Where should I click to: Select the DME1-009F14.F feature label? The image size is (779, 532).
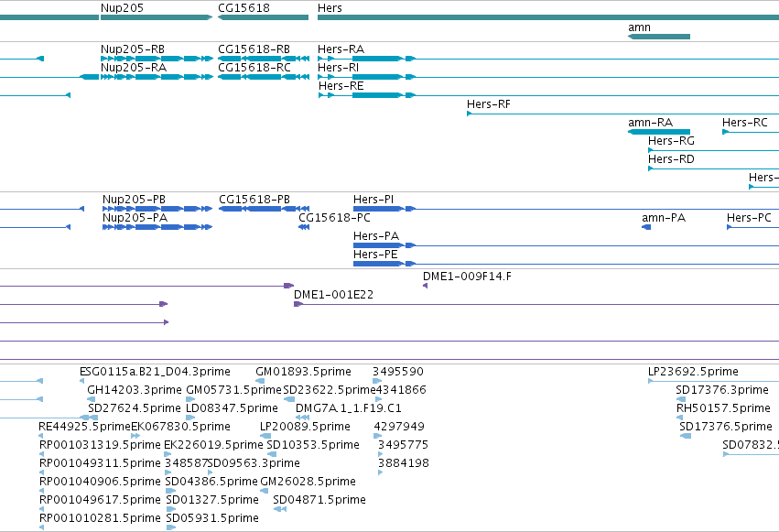click(x=467, y=277)
